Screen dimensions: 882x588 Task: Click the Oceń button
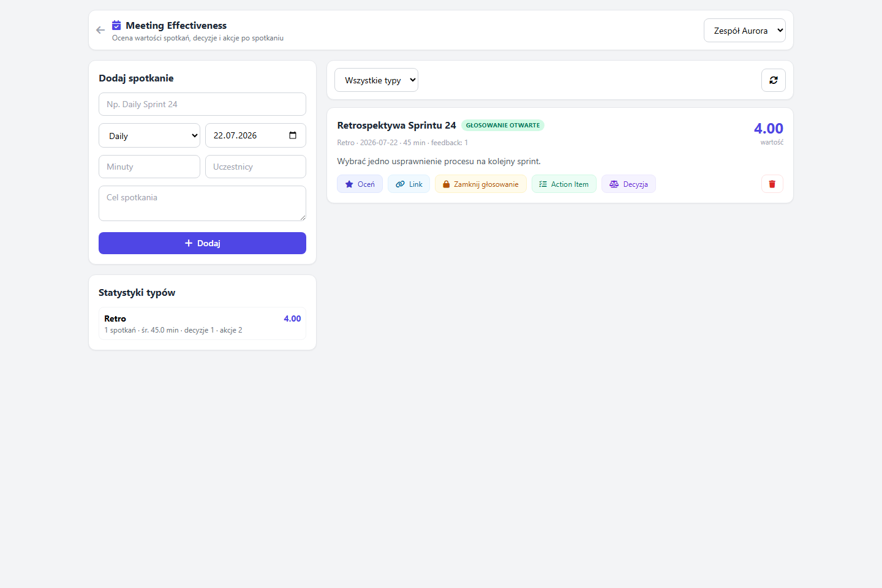tap(360, 184)
